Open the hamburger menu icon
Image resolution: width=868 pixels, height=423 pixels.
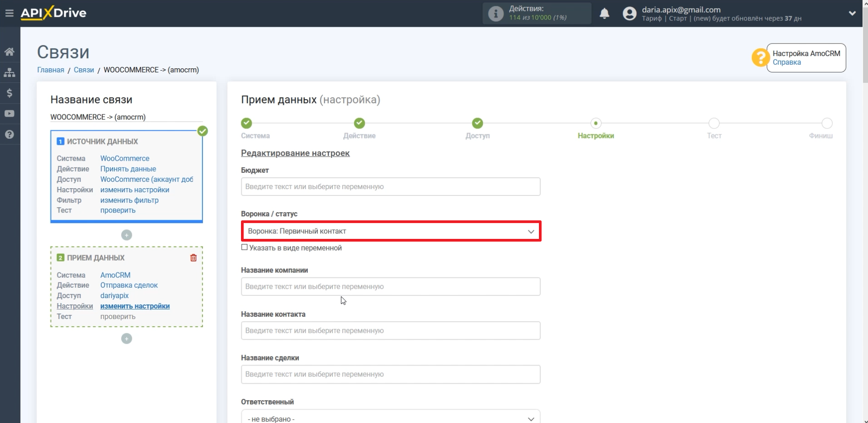9,13
